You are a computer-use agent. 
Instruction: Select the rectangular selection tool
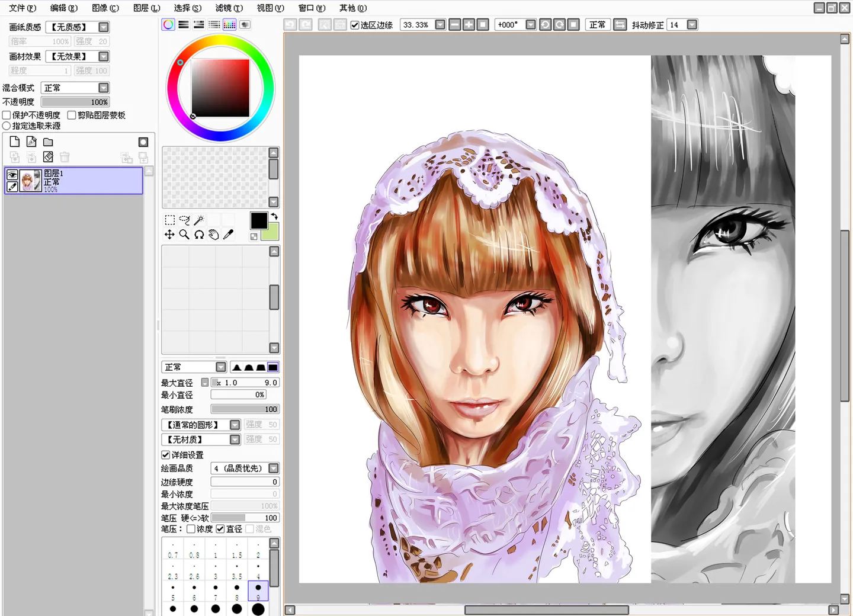(169, 220)
